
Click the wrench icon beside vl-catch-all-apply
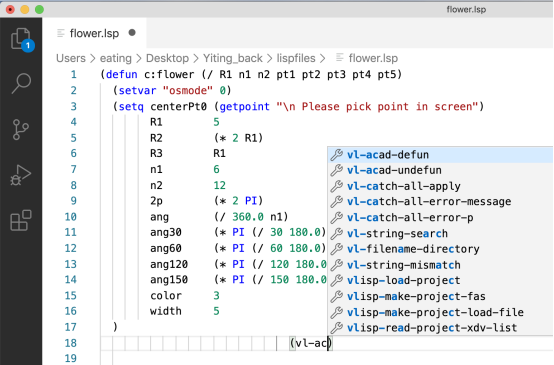[337, 186]
